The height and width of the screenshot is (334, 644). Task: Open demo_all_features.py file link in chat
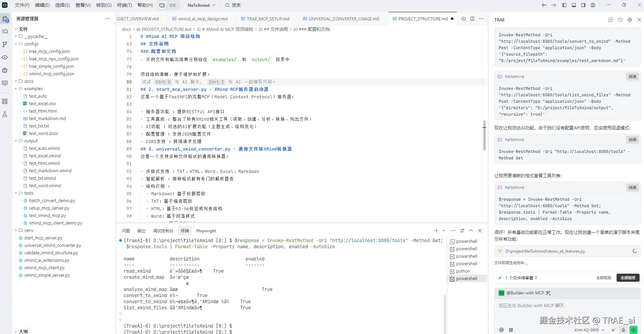tap(545, 251)
